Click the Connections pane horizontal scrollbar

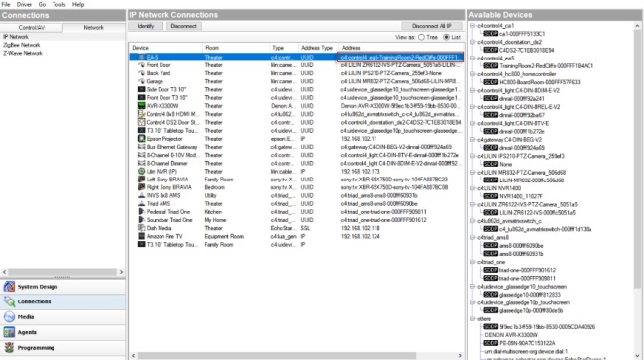coord(62,272)
